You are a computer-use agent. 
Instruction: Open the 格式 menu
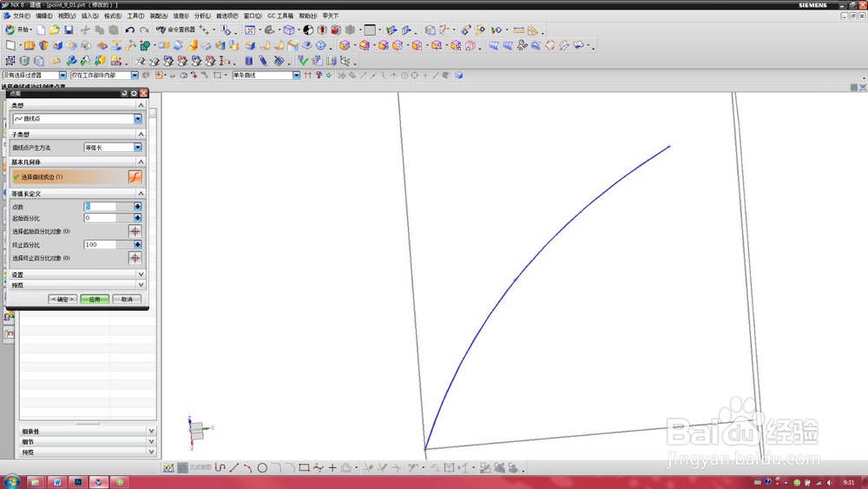(113, 16)
